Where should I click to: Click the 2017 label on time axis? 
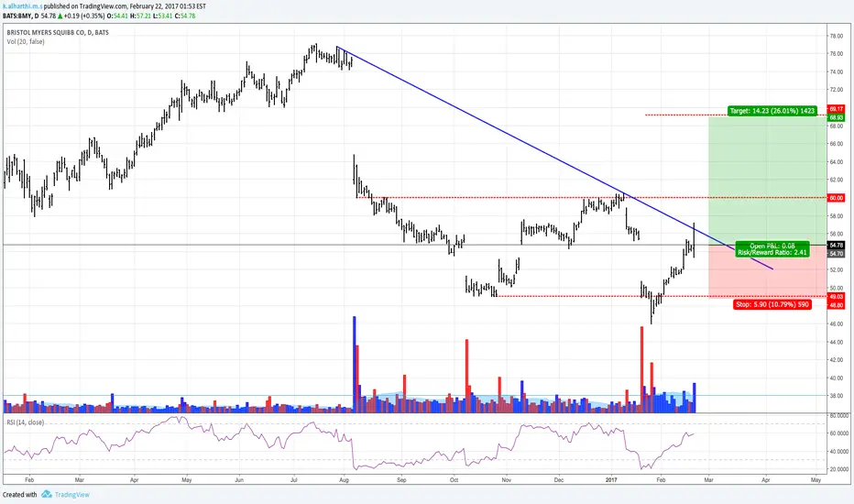(611, 480)
